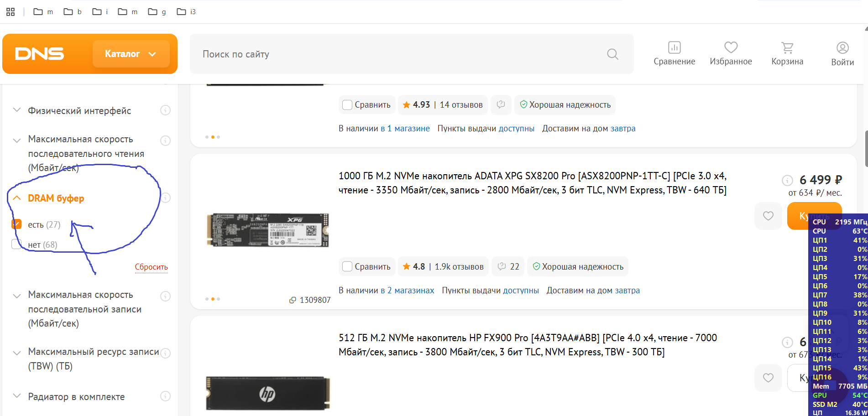Open bookmark folder labeled i
The image size is (868, 416).
click(x=100, y=12)
